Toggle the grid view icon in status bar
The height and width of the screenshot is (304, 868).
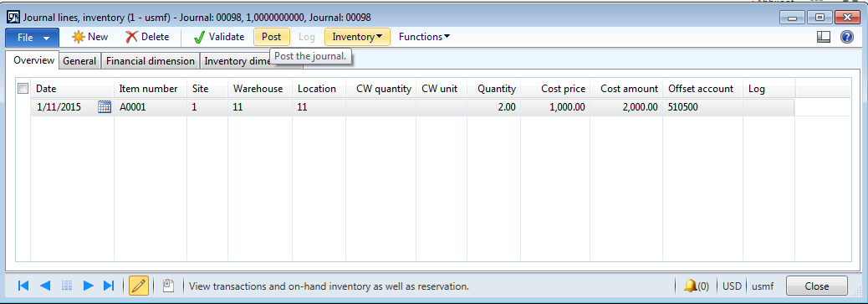67,286
